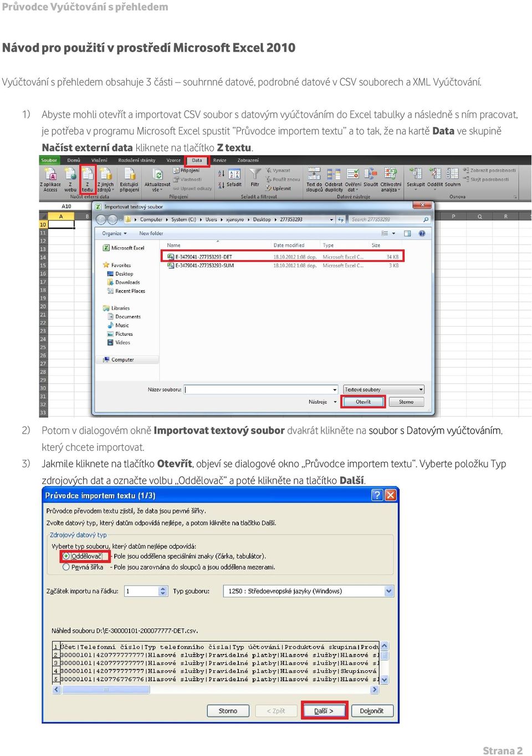Click the Help icon in file dialog toolbar
This screenshot has height=756, width=532.
tap(422, 234)
